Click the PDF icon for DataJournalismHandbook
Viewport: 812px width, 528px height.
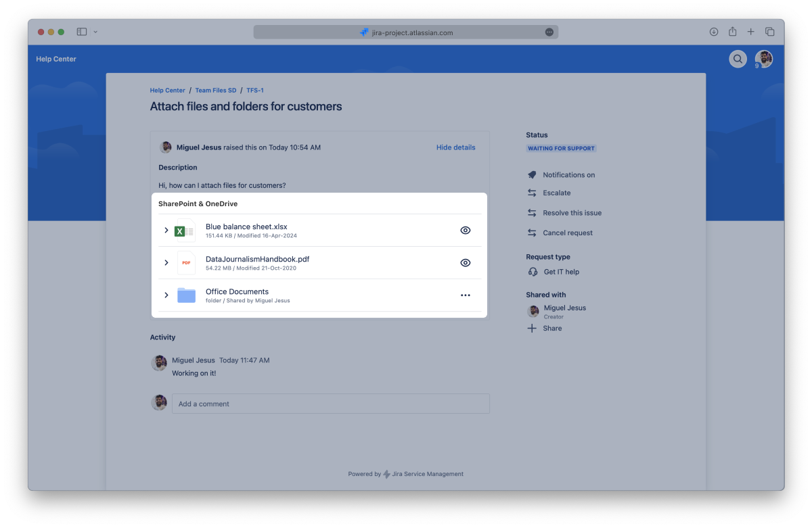click(x=186, y=263)
